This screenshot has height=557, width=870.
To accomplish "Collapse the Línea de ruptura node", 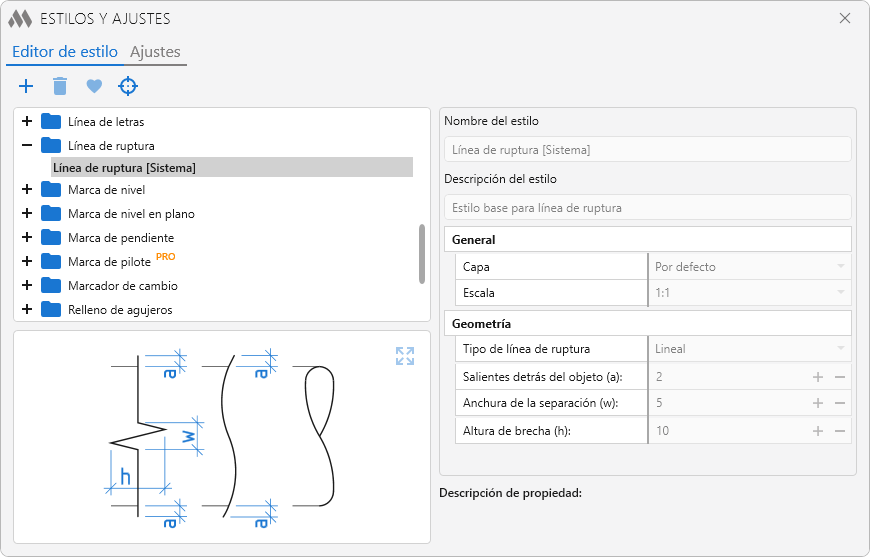I will coord(27,146).
